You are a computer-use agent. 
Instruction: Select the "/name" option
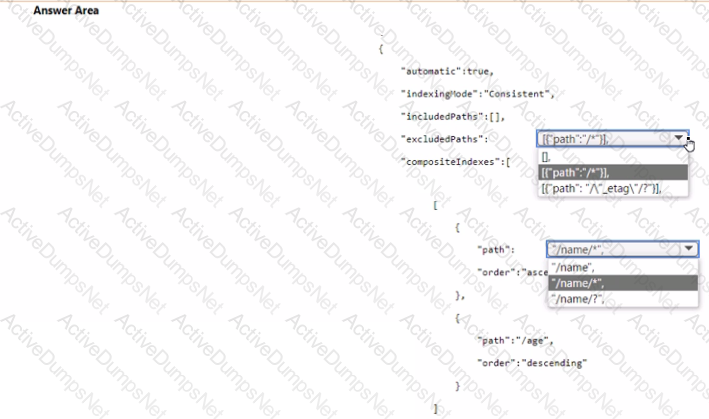pos(623,267)
